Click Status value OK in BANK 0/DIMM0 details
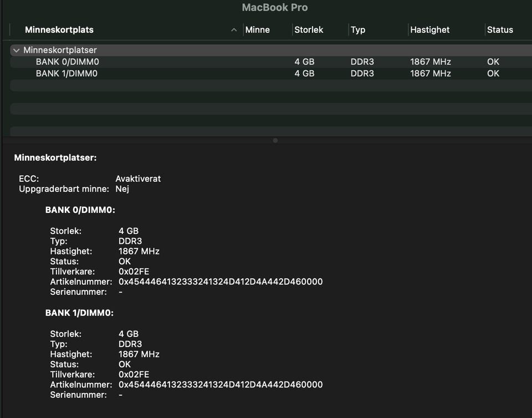532x418 pixels. point(125,262)
